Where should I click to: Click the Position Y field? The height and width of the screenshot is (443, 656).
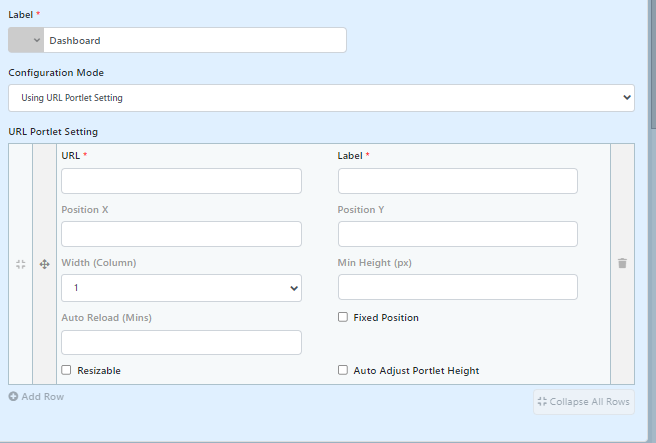(457, 234)
